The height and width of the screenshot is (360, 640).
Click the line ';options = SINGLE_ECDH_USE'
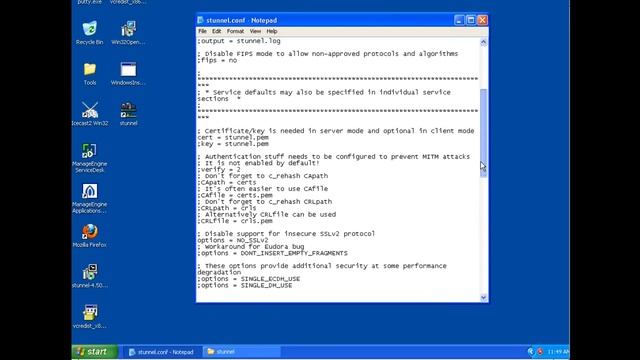click(x=249, y=279)
